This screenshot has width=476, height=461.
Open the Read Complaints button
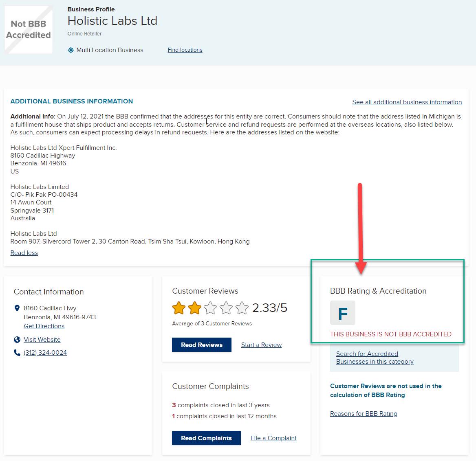207,438
